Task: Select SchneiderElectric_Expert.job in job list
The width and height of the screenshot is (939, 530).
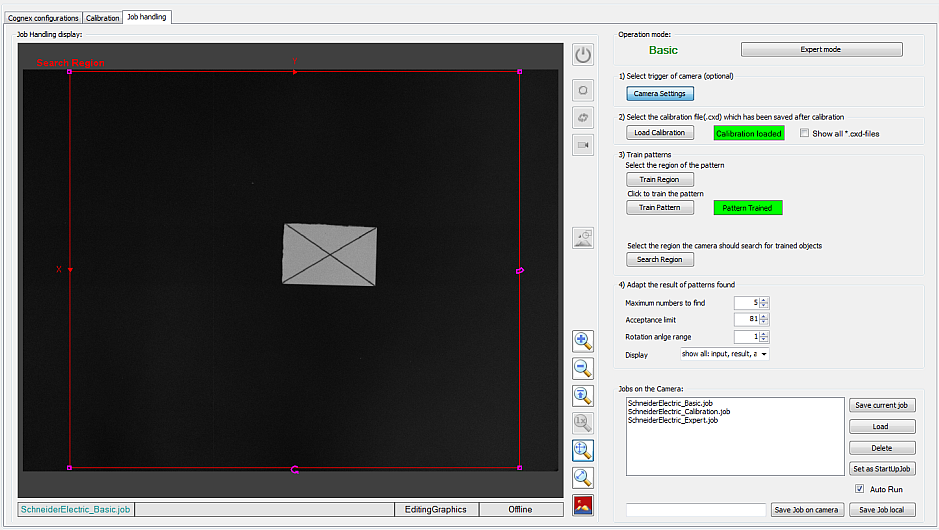Action: 672,420
